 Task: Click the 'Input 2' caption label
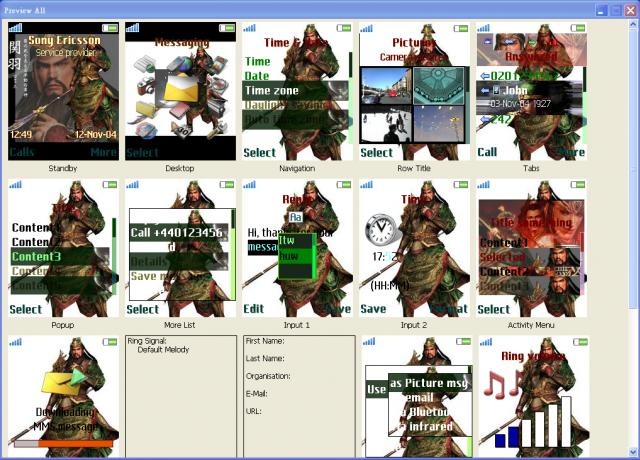pyautogui.click(x=413, y=325)
